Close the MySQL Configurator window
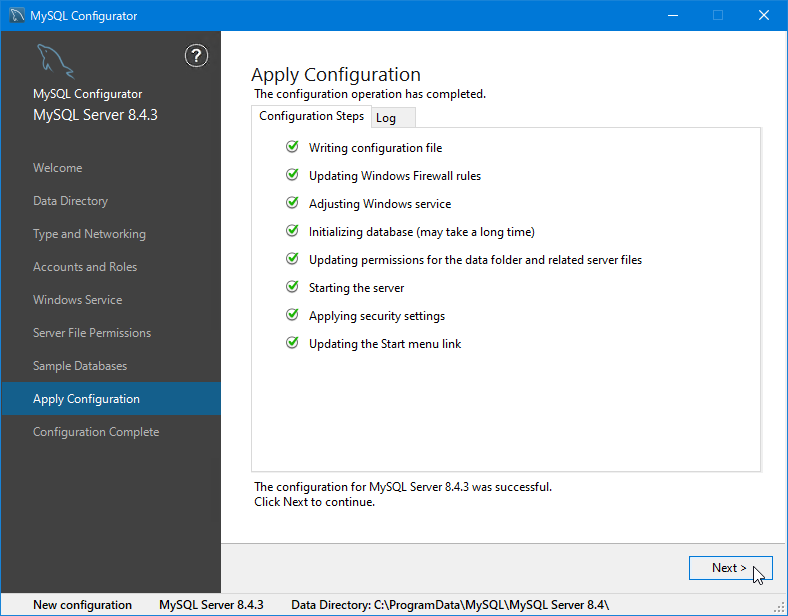 click(x=764, y=16)
